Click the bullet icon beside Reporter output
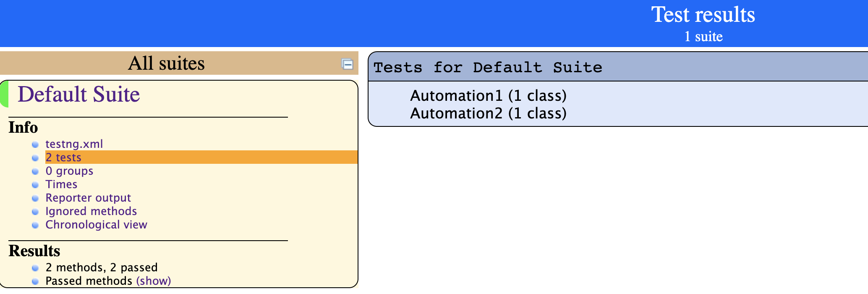Screen dimensions: 868x294 pos(36,198)
